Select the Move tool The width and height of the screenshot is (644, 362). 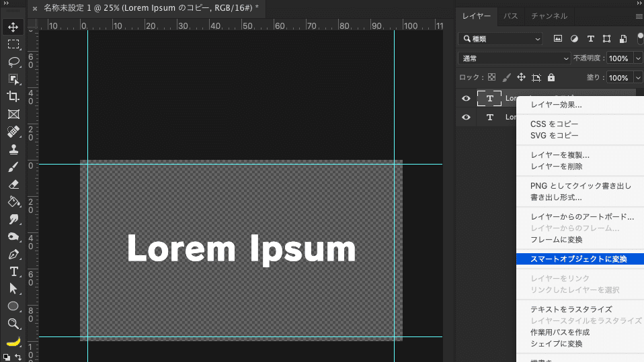coord(13,27)
